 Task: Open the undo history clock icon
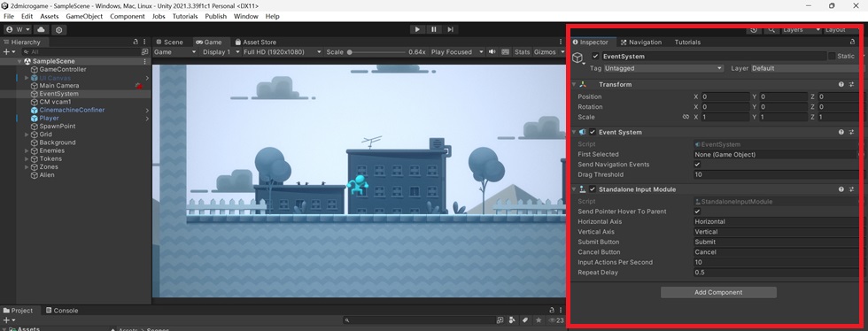pyautogui.click(x=754, y=30)
